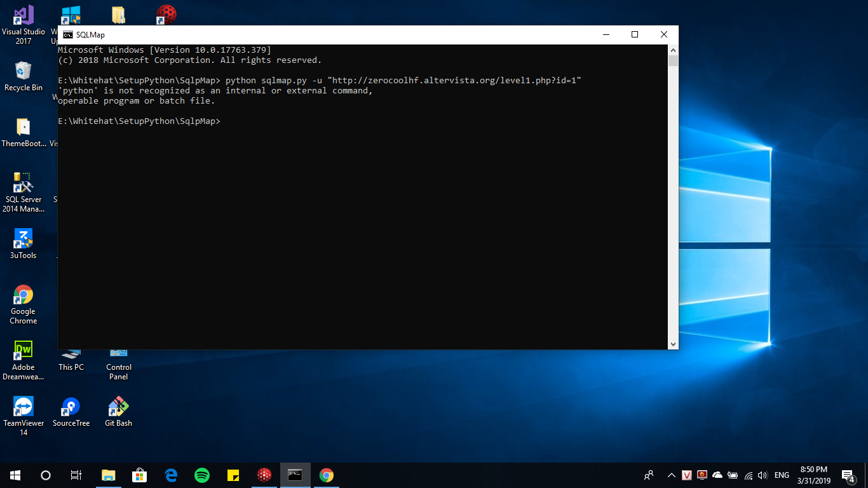The width and height of the screenshot is (868, 488).
Task: Open Task View on the taskbar
Action: click(x=76, y=475)
